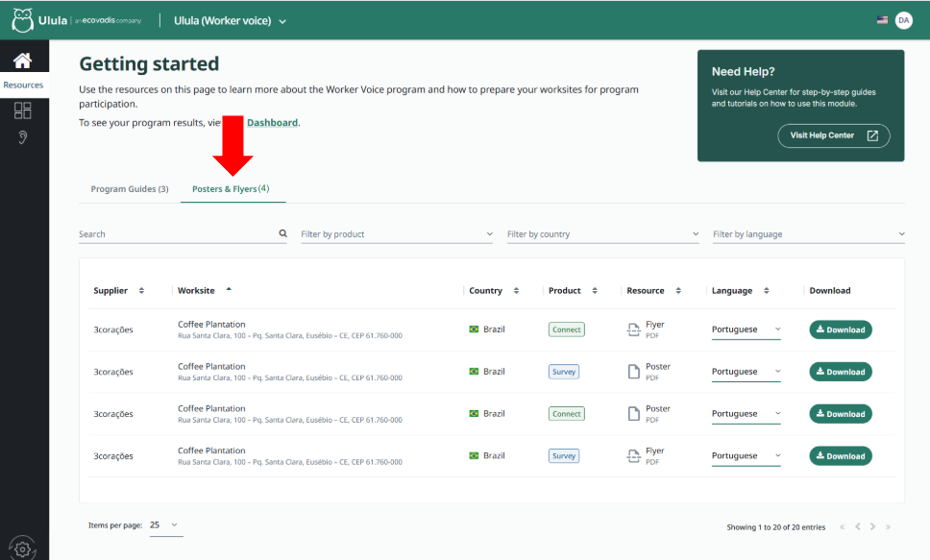Sort table by Product column
Screen dimensions: 930x560
click(595, 291)
